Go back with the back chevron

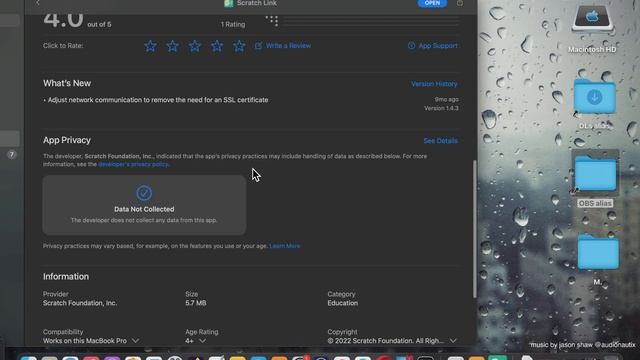coord(38,3)
